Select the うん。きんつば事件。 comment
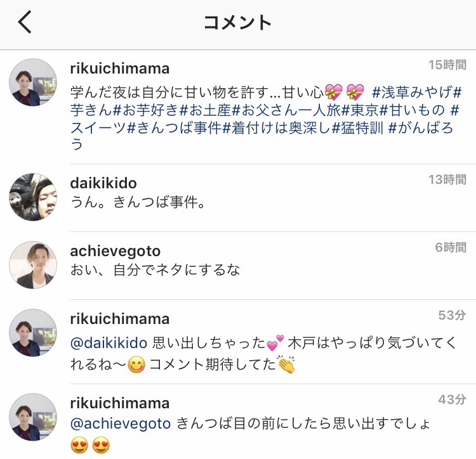The image size is (476, 459). (138, 202)
